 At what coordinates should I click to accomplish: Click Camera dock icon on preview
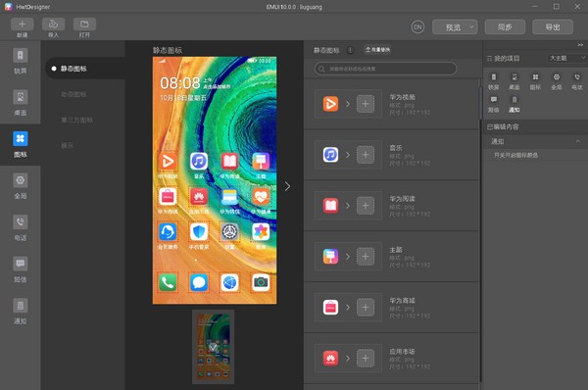261,282
